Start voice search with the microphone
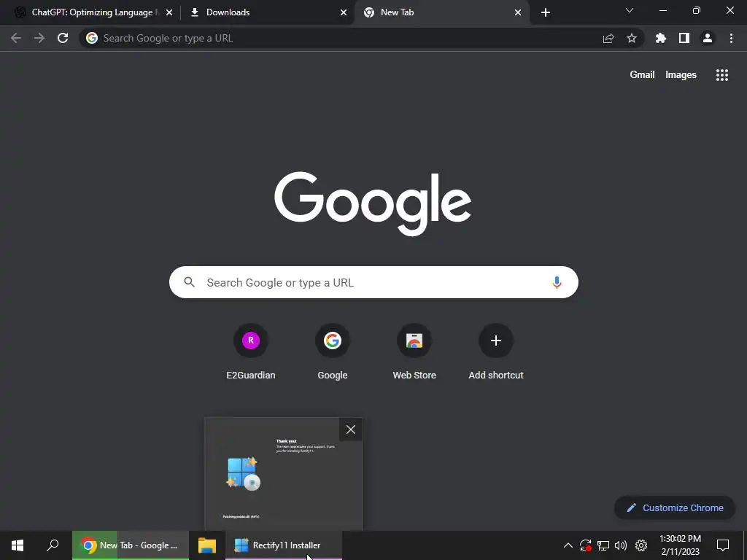 [x=557, y=282]
